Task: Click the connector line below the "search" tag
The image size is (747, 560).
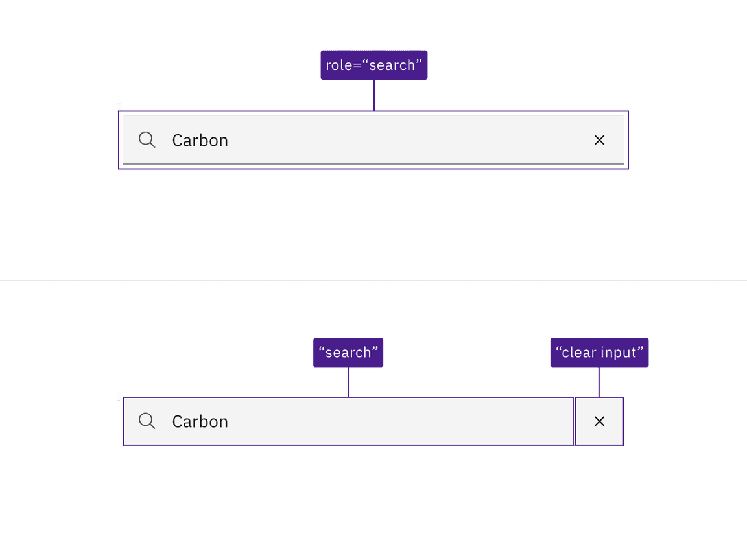Action: [348, 382]
